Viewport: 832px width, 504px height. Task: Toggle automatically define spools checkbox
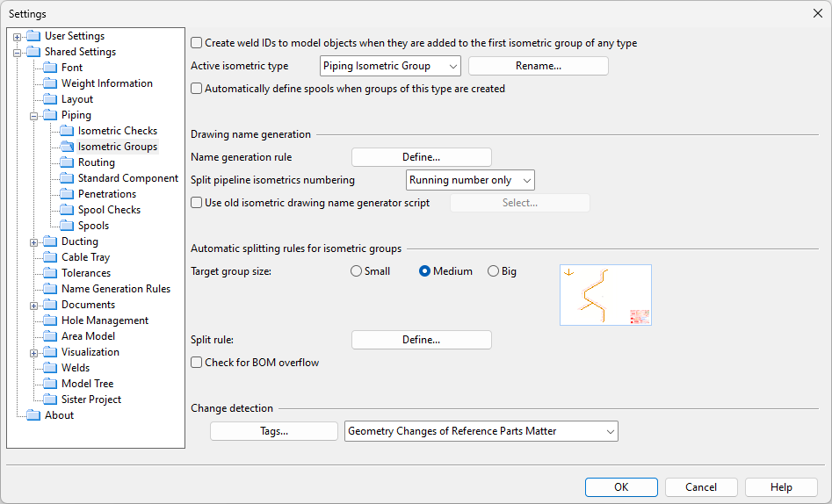[x=197, y=89]
